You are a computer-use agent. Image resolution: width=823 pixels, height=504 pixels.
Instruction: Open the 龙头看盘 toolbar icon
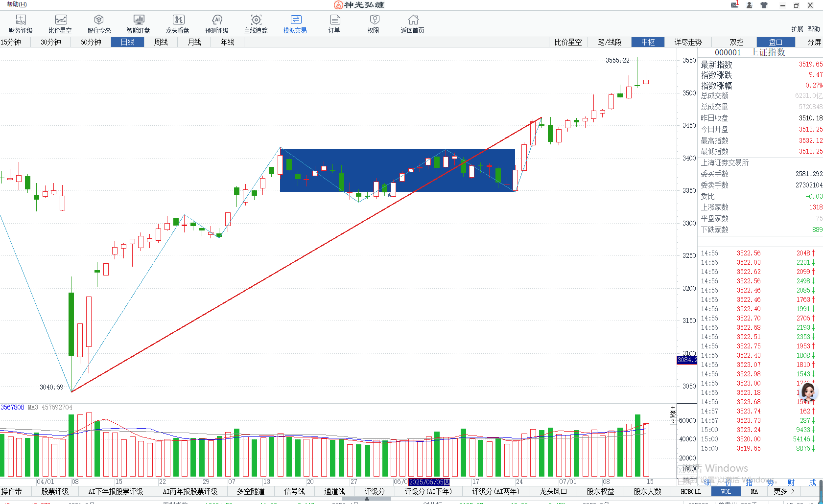pos(178,24)
